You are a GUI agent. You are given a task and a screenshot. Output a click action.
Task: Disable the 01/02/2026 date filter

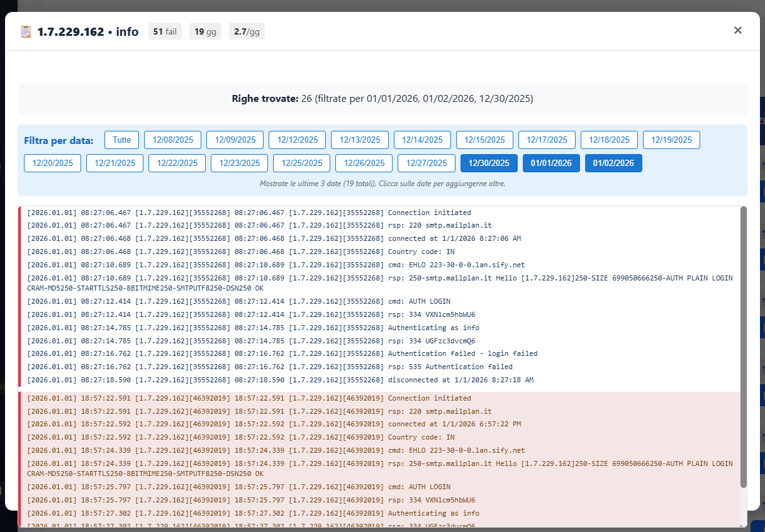[x=613, y=163]
